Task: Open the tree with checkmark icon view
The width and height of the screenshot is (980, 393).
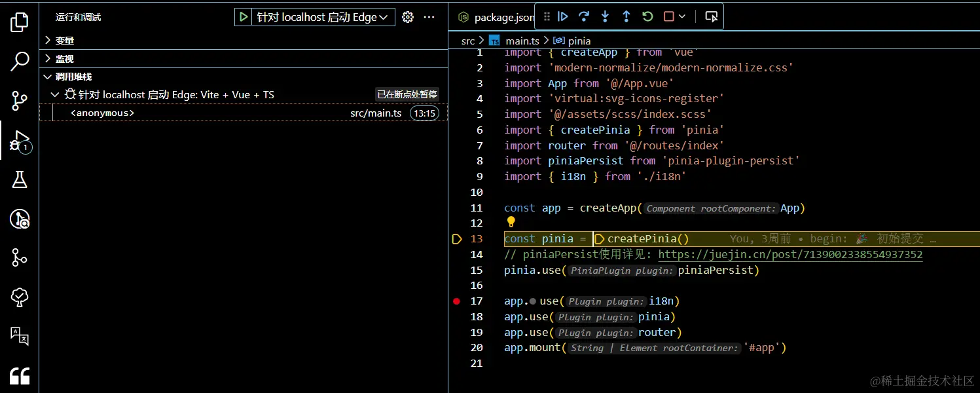Action: [x=20, y=297]
